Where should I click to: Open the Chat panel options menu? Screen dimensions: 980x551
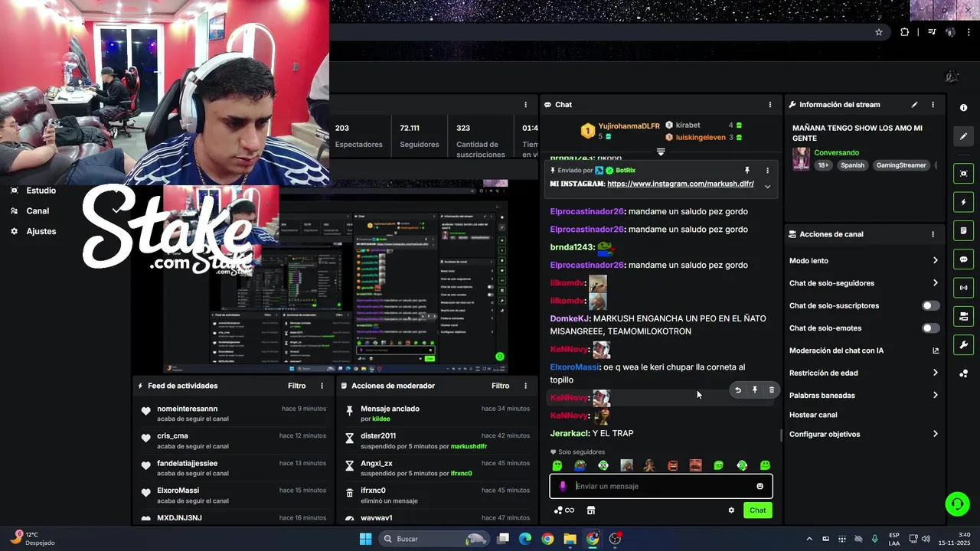point(770,105)
